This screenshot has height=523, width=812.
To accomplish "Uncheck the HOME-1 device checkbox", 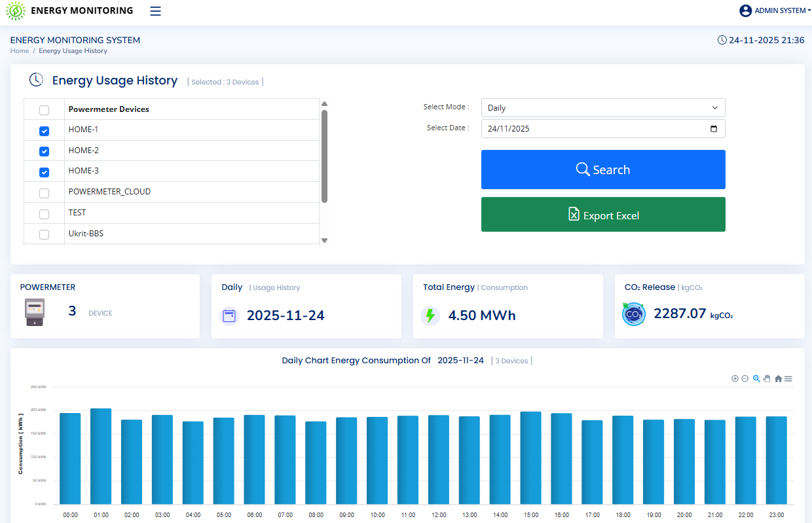I will [44, 131].
